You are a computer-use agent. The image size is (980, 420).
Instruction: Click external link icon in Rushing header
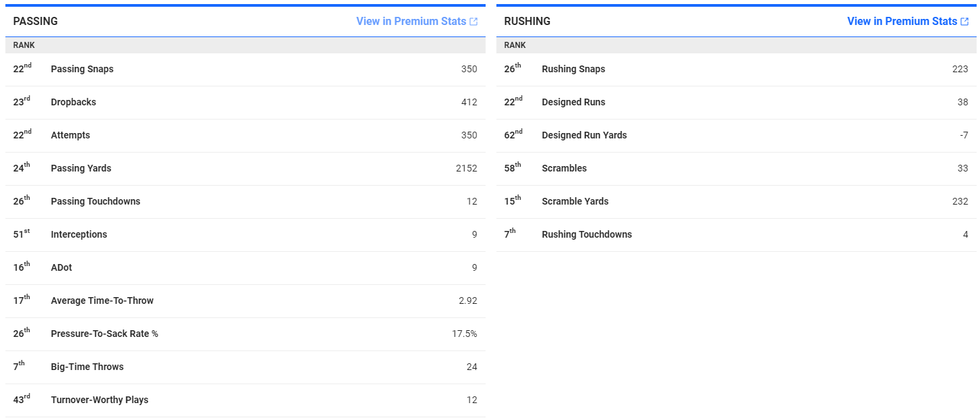tap(964, 22)
